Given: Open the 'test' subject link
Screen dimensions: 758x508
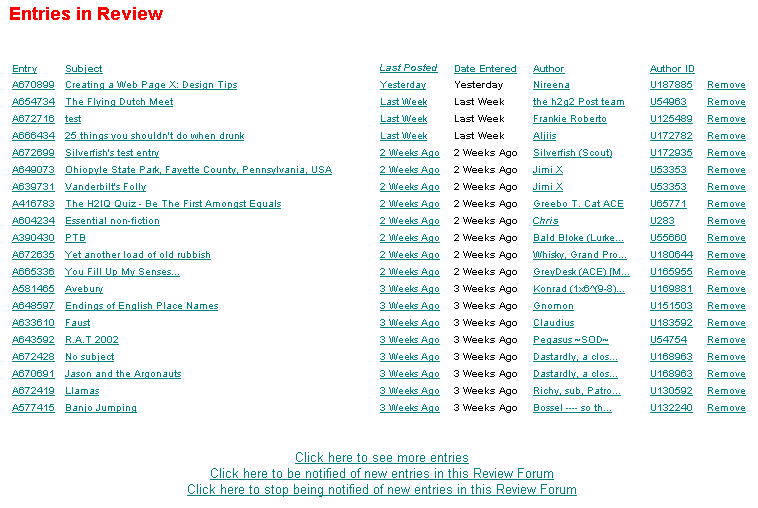Looking at the screenshot, I should click(x=73, y=119).
